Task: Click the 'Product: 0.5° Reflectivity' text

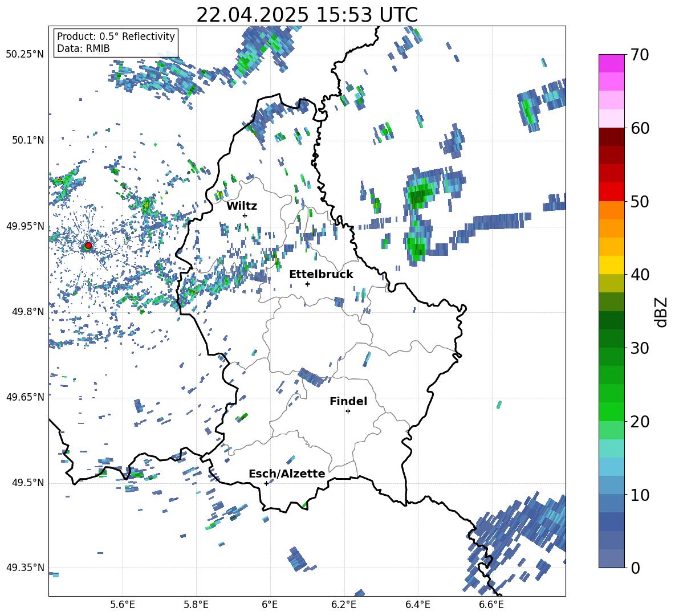Action: [116, 36]
